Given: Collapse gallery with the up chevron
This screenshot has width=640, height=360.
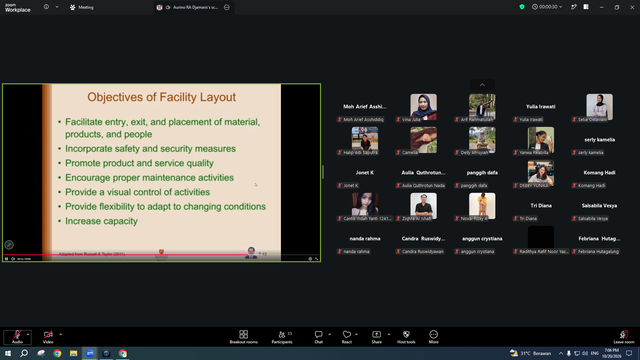Looking at the screenshot, I should pyautogui.click(x=482, y=85).
